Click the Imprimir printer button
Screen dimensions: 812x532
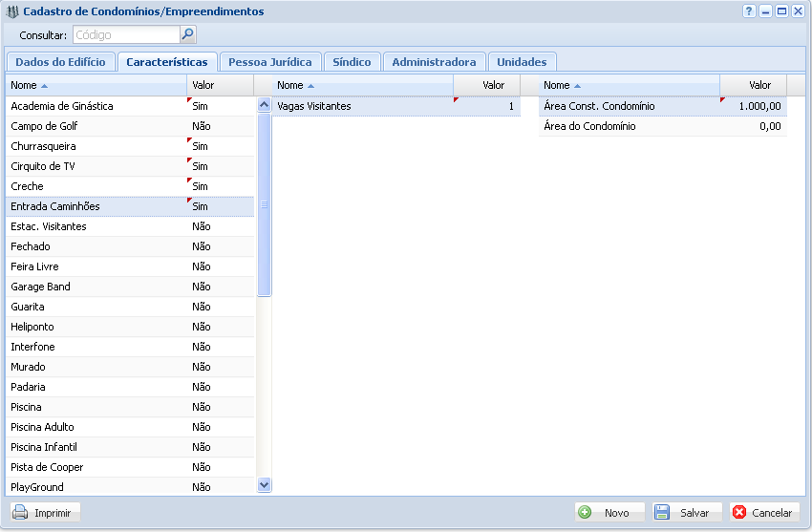46,513
